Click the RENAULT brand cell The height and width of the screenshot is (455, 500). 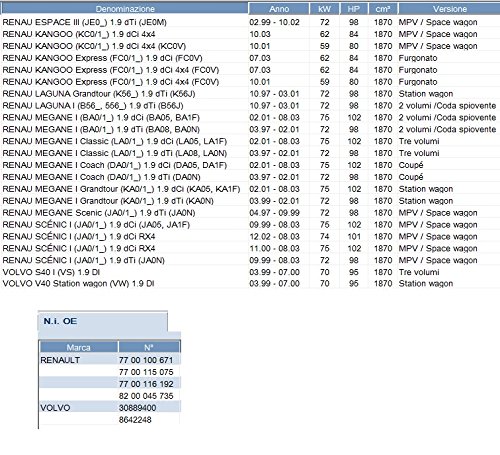60,360
